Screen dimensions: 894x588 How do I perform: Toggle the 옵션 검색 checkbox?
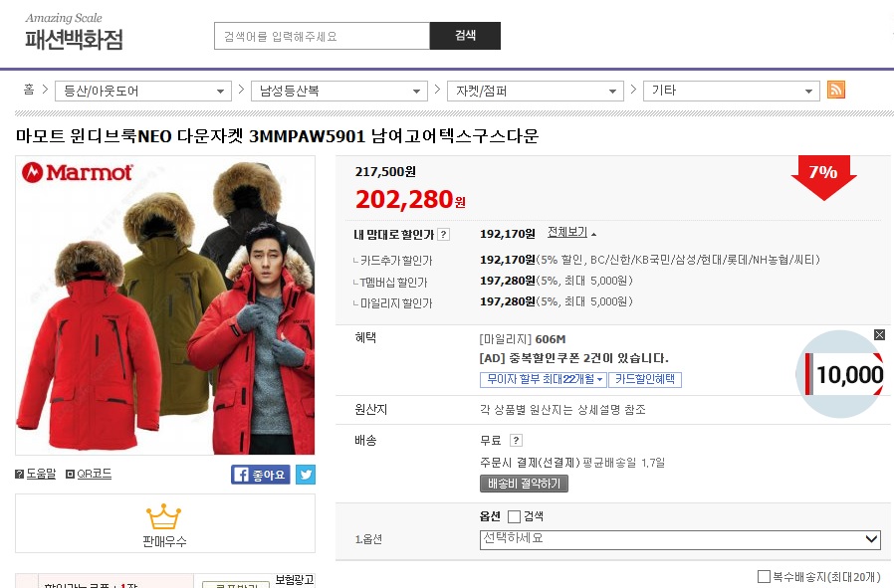click(x=514, y=516)
